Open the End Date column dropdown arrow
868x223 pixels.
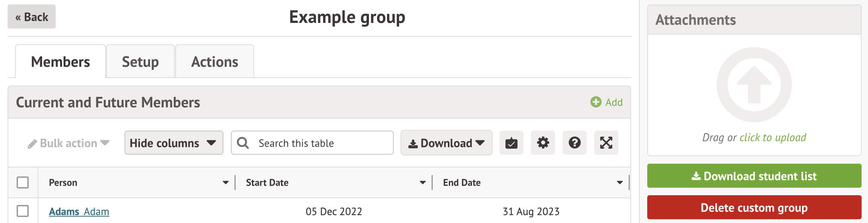coord(620,183)
